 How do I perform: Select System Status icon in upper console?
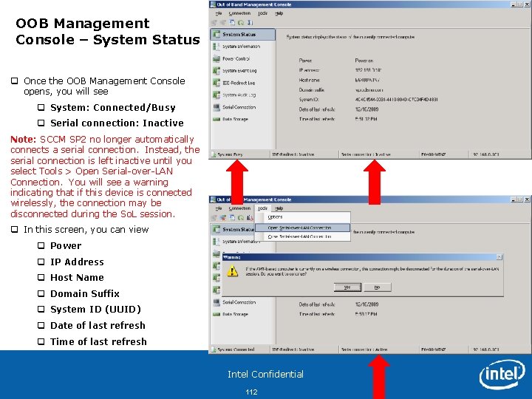click(x=216, y=34)
